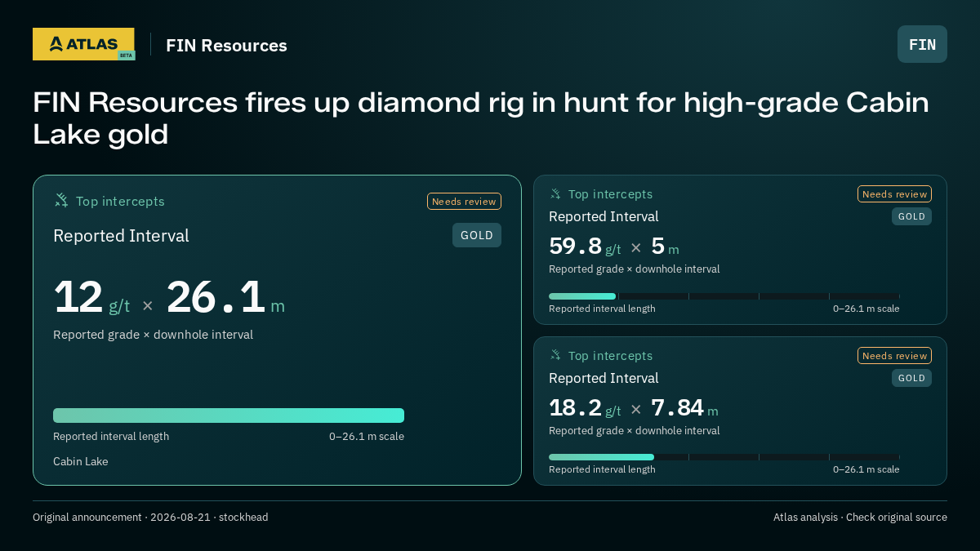The image size is (980, 551).
Task: Click Reported interval length in the 18.2 g/t card
Action: pos(602,469)
